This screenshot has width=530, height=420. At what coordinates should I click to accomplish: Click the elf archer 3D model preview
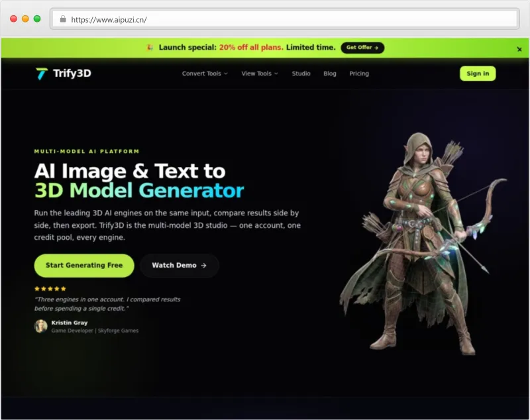point(423,243)
